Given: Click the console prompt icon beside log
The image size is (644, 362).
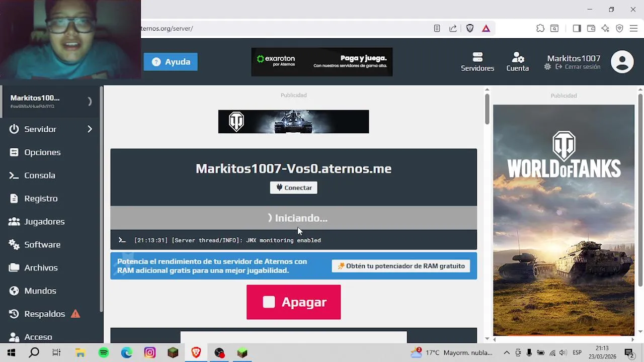Looking at the screenshot, I should (x=122, y=240).
